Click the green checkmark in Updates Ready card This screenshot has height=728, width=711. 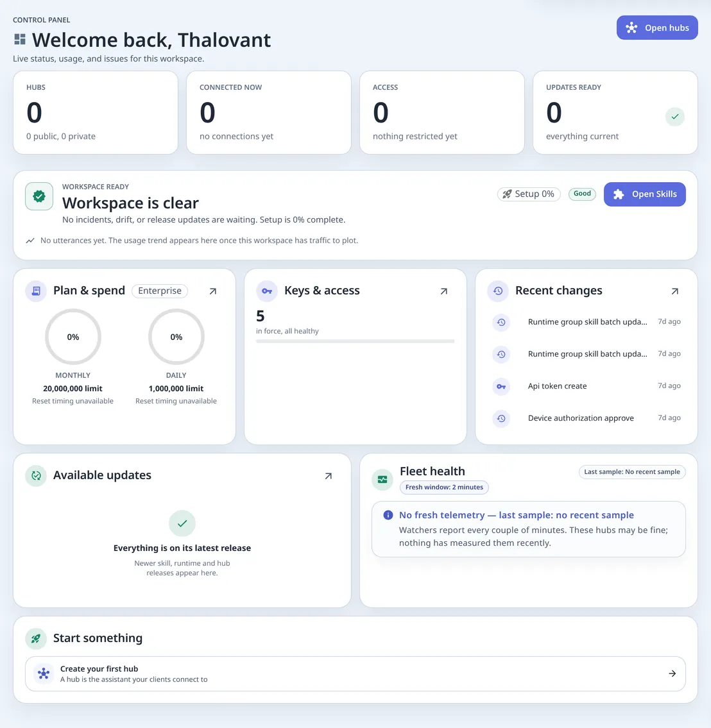pyautogui.click(x=674, y=117)
